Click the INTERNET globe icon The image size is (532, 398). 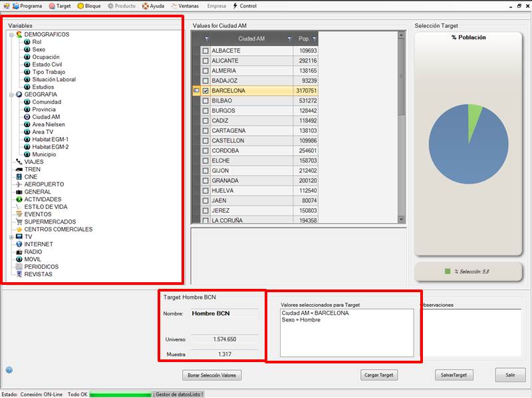coord(19,244)
